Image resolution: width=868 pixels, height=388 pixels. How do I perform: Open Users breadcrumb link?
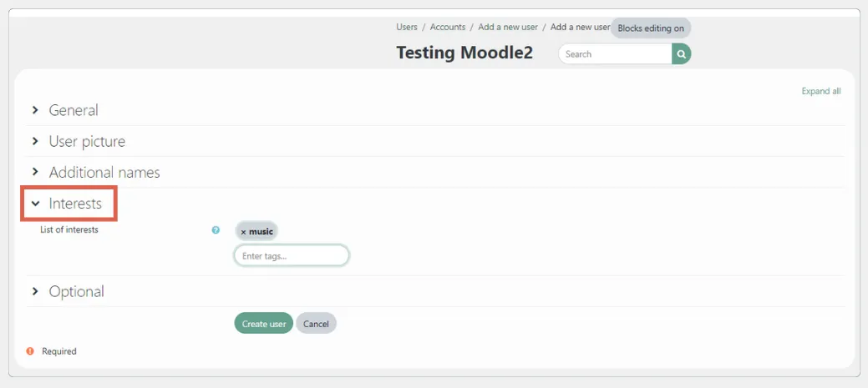pos(407,27)
